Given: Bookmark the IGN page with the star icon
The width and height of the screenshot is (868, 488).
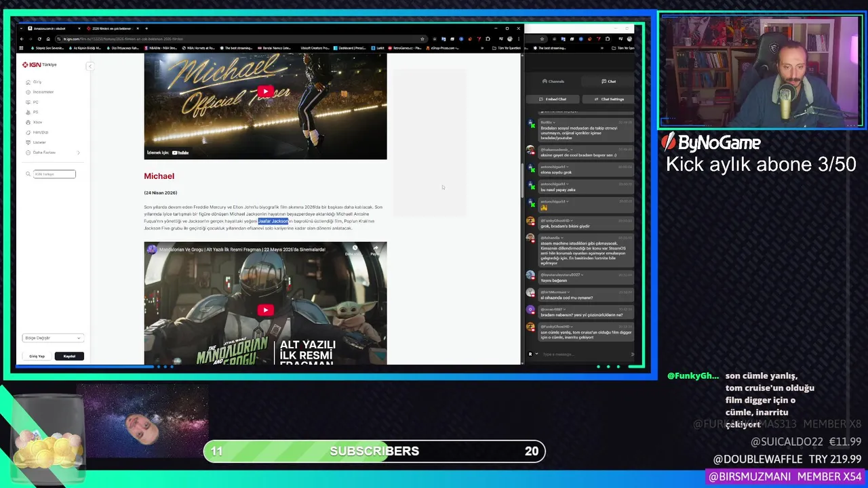Looking at the screenshot, I should [422, 39].
